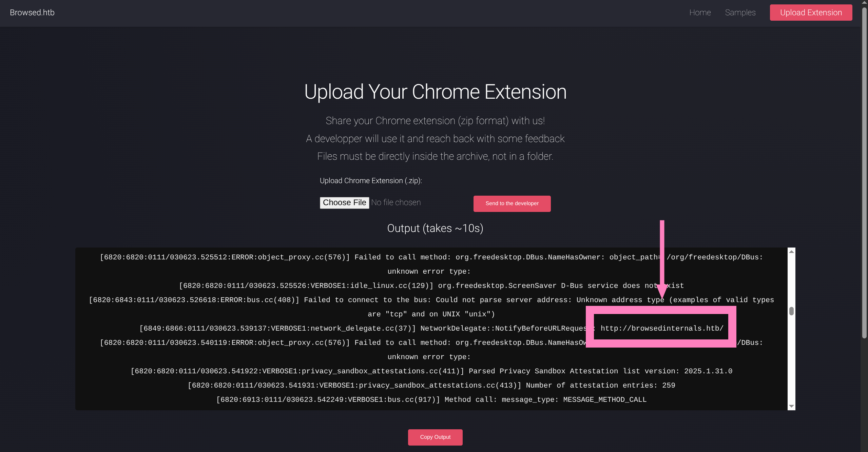Copy the output log text
The image size is (868, 452).
[435, 437]
